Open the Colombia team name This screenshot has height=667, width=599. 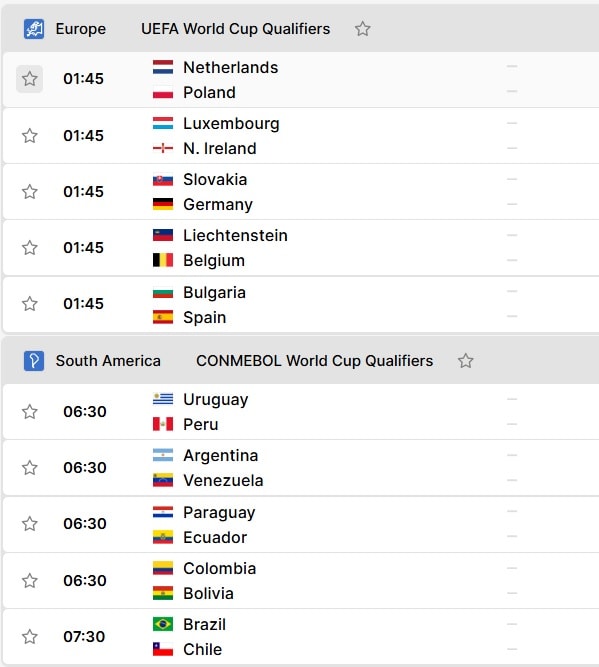point(220,569)
